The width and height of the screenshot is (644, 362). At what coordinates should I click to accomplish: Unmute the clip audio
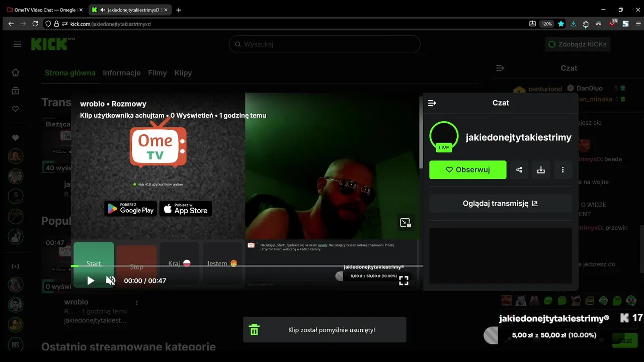coord(111,281)
